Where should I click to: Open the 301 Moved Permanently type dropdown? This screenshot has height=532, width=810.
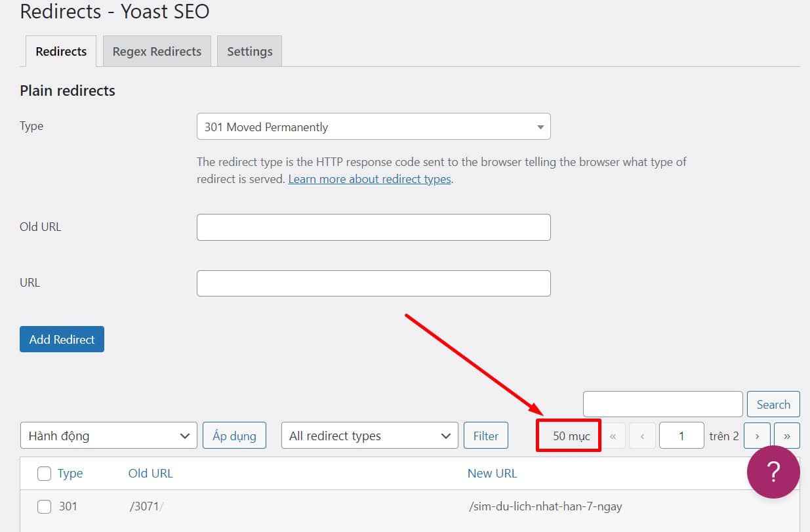(x=373, y=127)
